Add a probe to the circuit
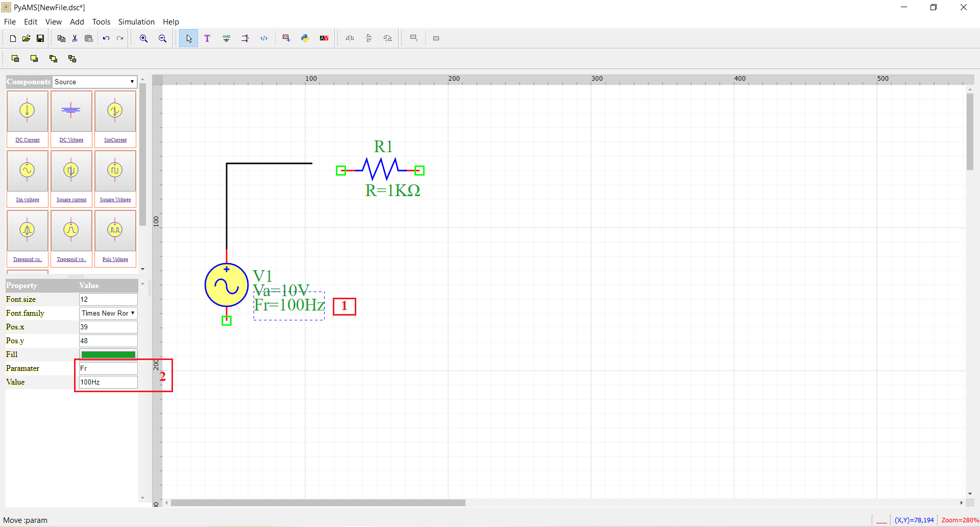The width and height of the screenshot is (980, 527). click(286, 38)
